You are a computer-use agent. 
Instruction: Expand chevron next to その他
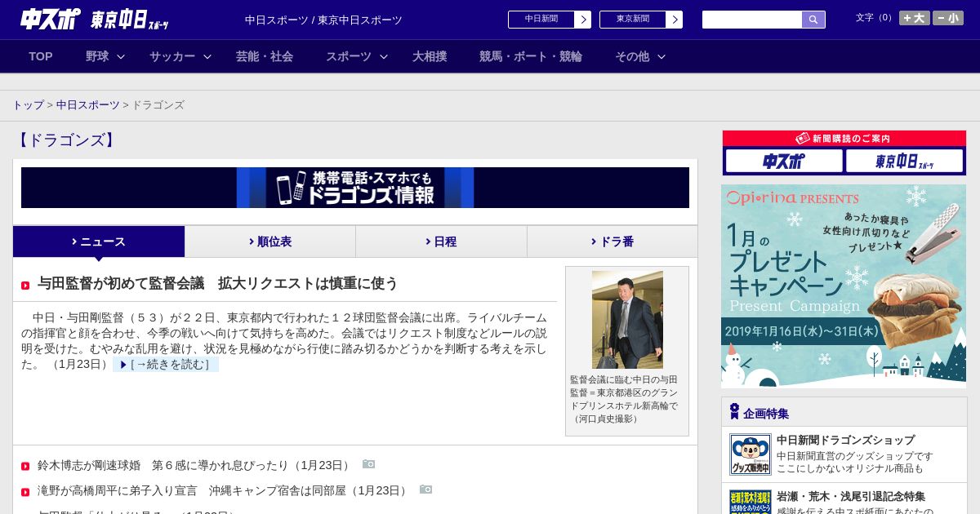click(661, 56)
